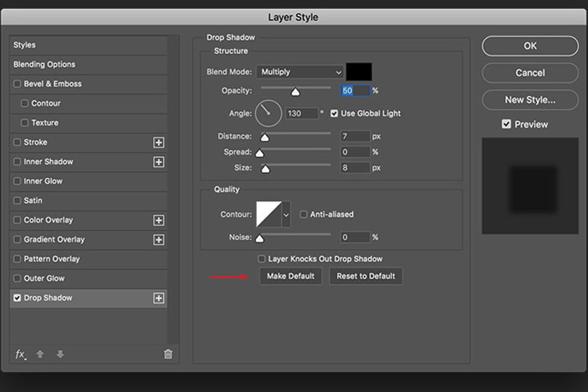Check the Inner Glow checkbox
Viewport: 588px width, 392px height.
point(17,181)
